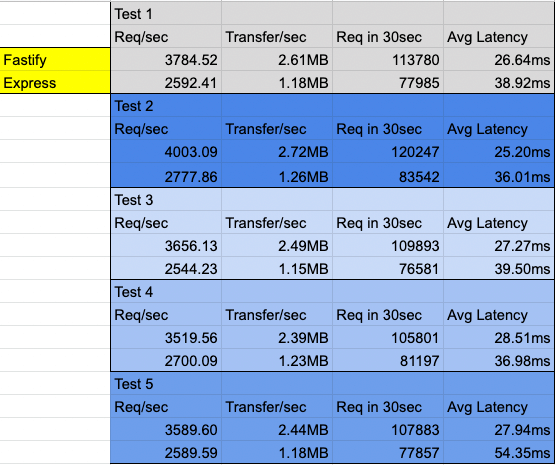Click the Test 3 header cell
555x465 pixels.
(x=166, y=200)
